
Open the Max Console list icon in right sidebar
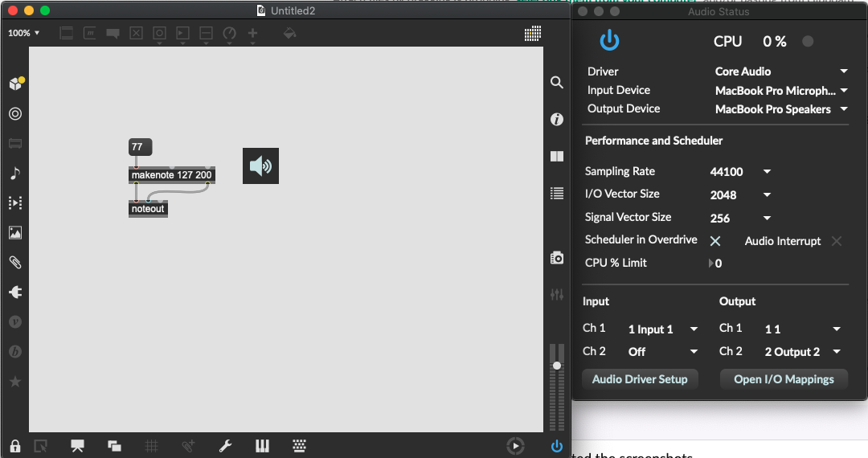[557, 193]
